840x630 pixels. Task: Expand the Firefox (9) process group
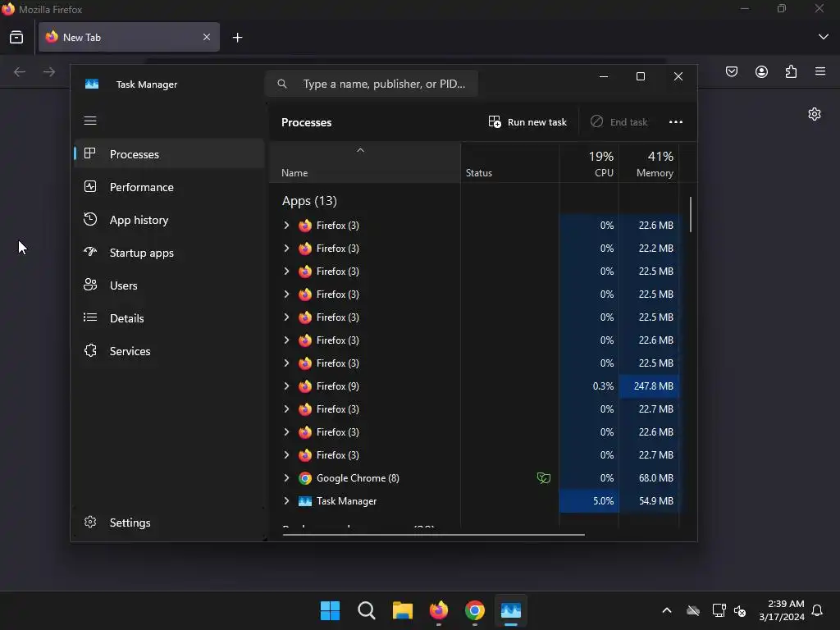pyautogui.click(x=286, y=386)
